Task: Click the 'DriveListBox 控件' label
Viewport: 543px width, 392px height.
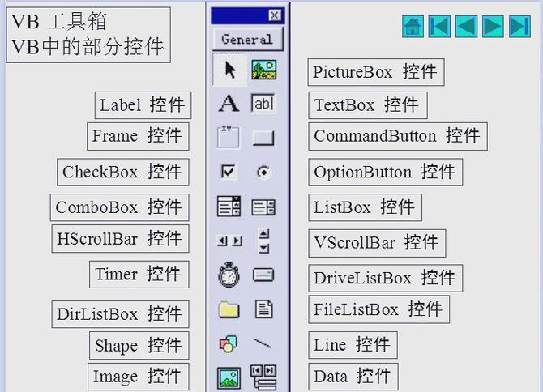Action: (x=386, y=279)
